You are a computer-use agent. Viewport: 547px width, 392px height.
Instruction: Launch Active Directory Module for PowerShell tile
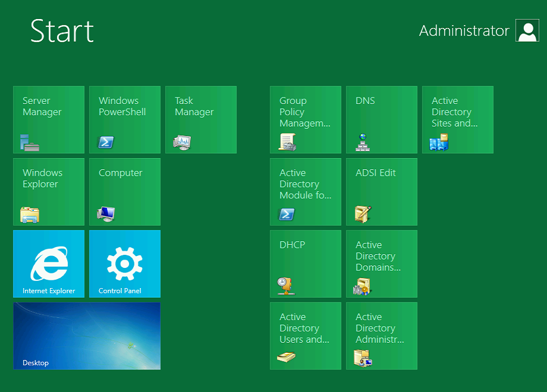pyautogui.click(x=306, y=192)
